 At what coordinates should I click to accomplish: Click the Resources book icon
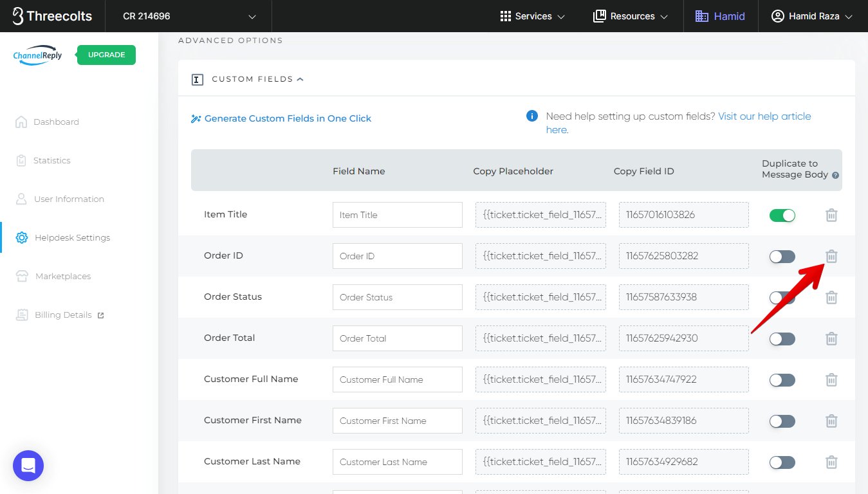pos(600,16)
